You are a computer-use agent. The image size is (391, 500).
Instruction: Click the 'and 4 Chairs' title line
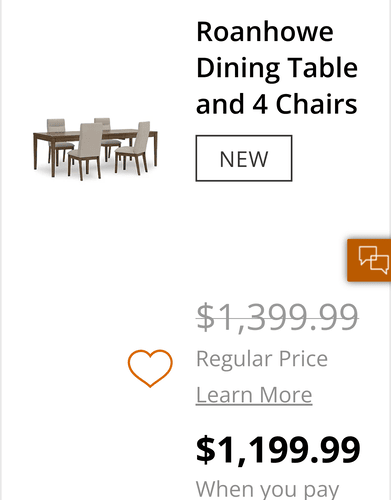(277, 104)
